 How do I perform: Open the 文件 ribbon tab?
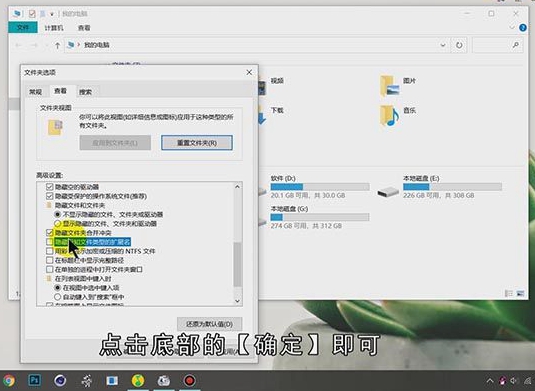pyautogui.click(x=23, y=27)
